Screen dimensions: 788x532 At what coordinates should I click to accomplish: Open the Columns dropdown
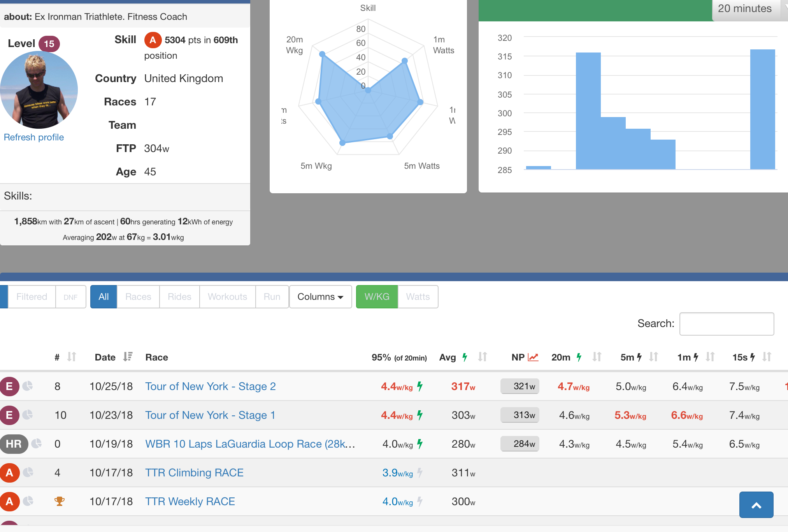320,297
